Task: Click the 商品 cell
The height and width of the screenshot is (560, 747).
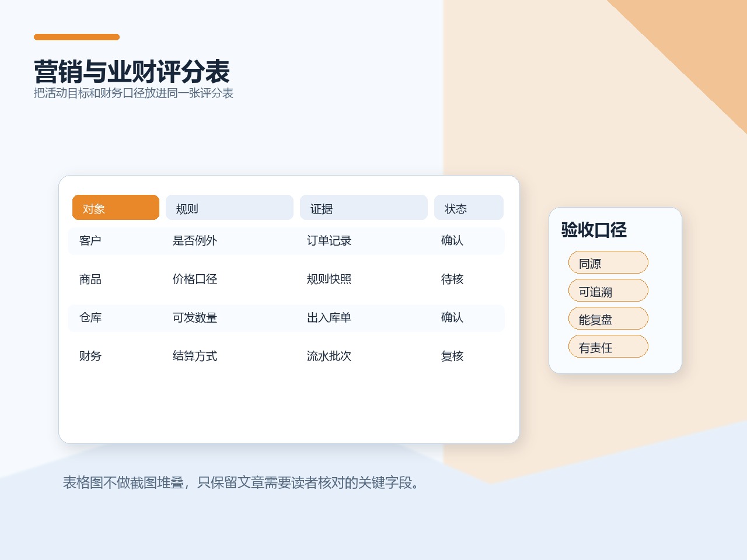Action: click(90, 279)
